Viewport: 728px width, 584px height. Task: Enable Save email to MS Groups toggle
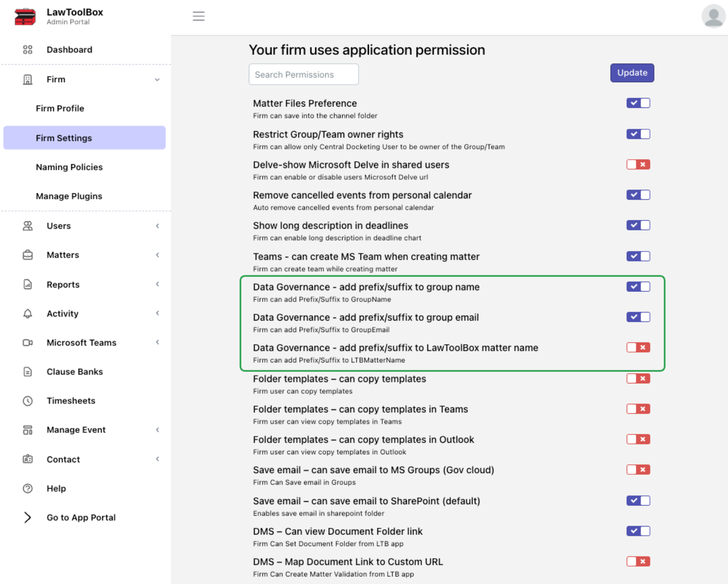point(638,469)
